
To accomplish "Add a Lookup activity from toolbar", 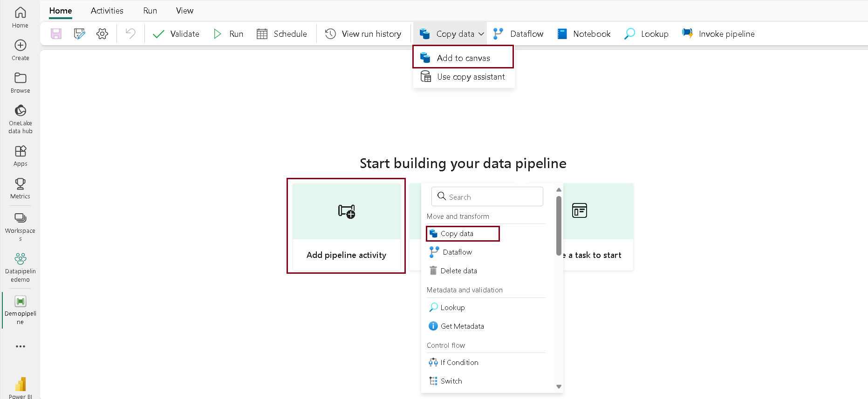I will [x=646, y=34].
